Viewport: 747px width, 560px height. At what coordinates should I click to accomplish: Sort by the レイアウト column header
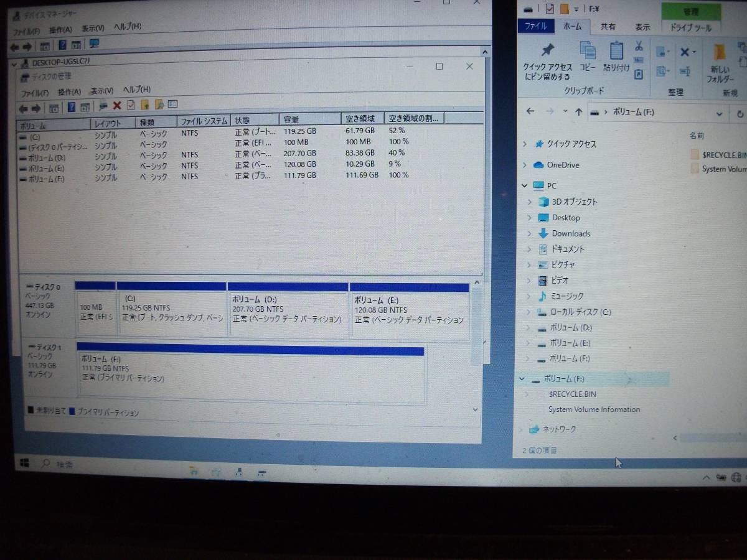(113, 123)
